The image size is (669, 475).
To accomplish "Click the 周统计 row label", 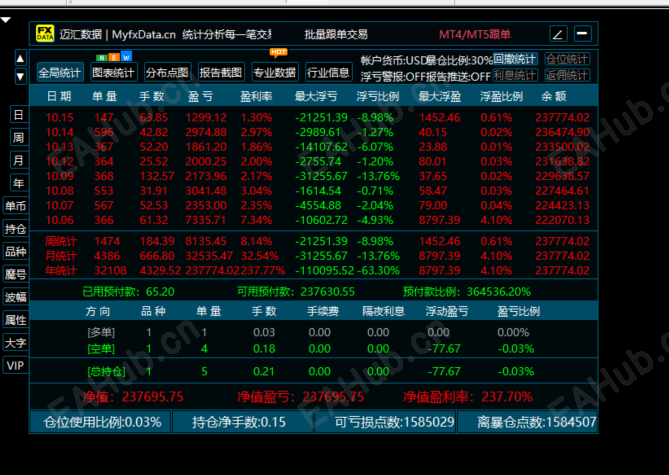I will [x=61, y=242].
